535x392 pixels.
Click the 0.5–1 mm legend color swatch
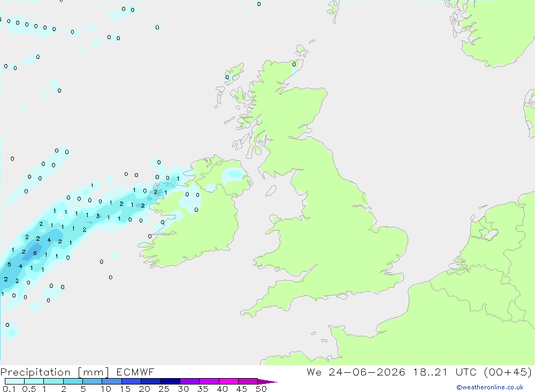(x=34, y=381)
